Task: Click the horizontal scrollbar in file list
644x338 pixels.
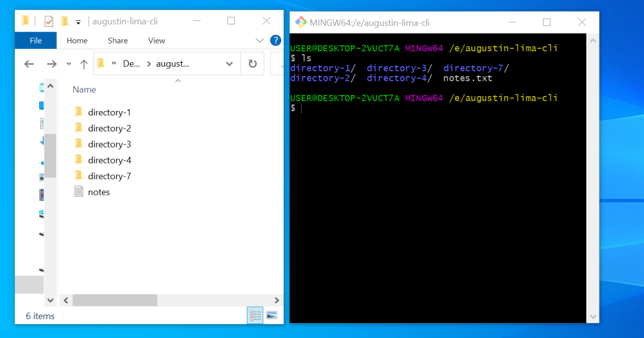Action: pos(115,300)
